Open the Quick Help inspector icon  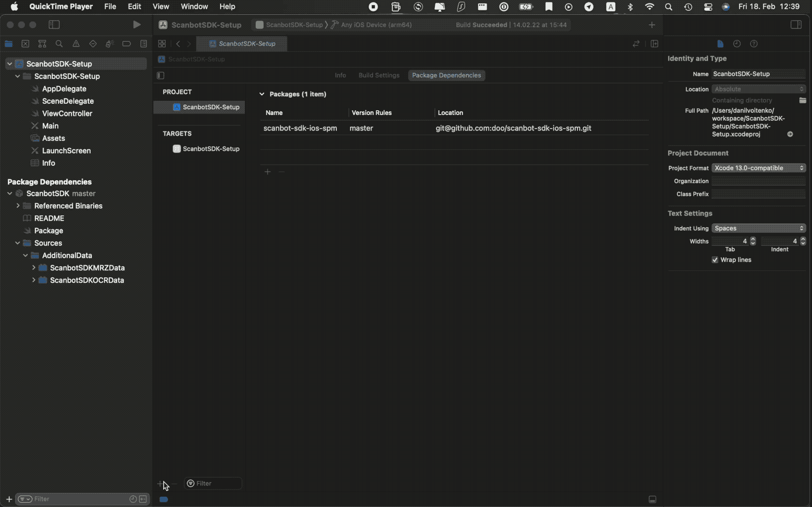tap(754, 44)
